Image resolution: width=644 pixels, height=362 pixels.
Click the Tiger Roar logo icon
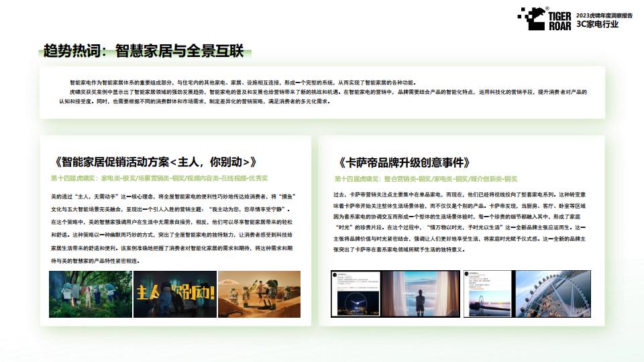[x=545, y=19]
